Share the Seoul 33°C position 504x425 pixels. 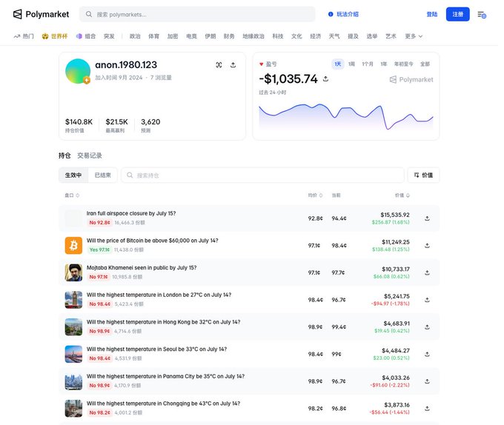tap(427, 354)
